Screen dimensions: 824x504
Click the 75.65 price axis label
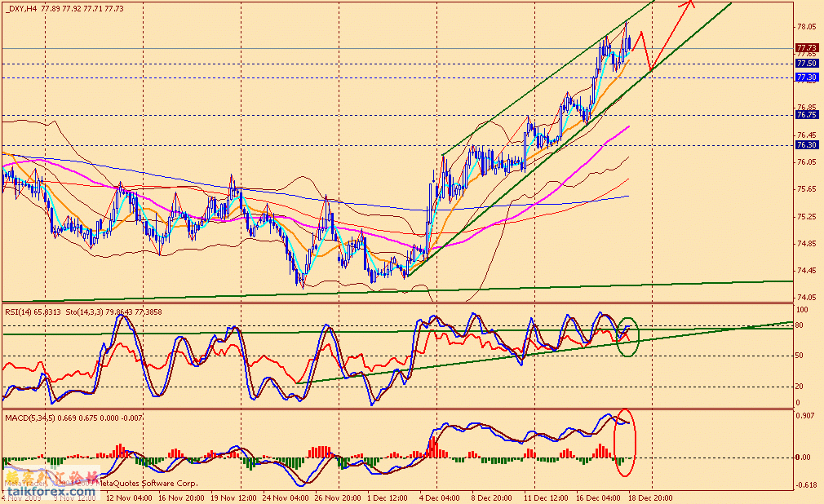click(x=807, y=188)
